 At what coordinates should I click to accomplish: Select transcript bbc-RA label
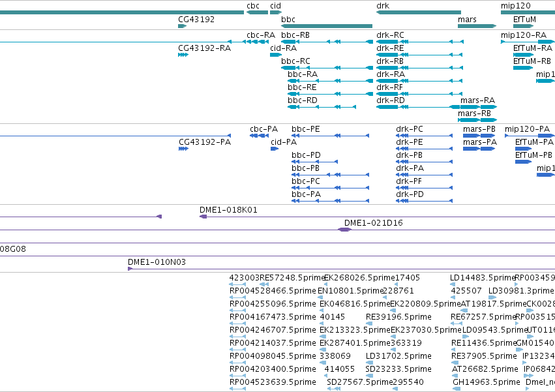[x=303, y=74]
